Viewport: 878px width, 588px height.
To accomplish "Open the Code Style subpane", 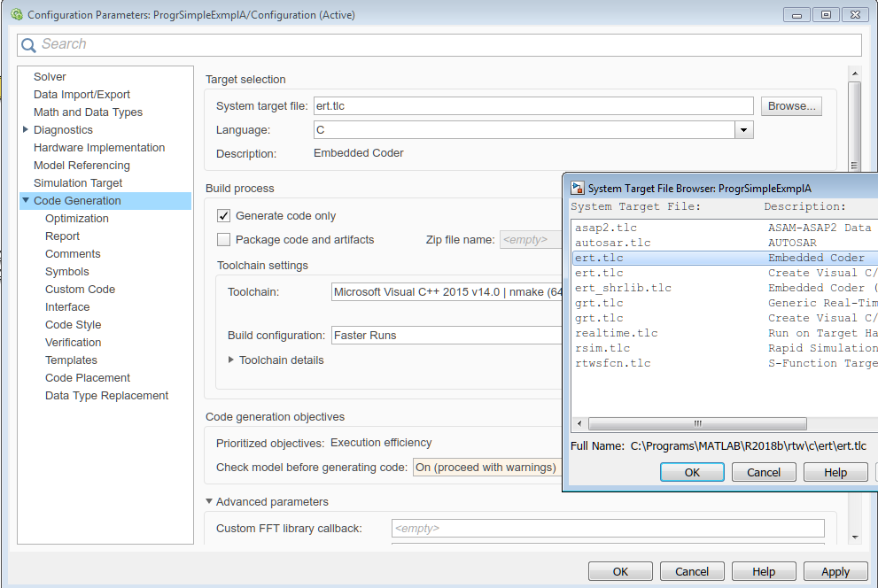I will tap(74, 325).
